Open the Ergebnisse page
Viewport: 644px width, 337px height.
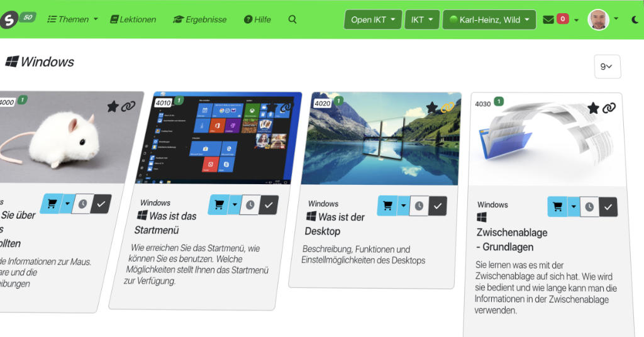pyautogui.click(x=200, y=19)
